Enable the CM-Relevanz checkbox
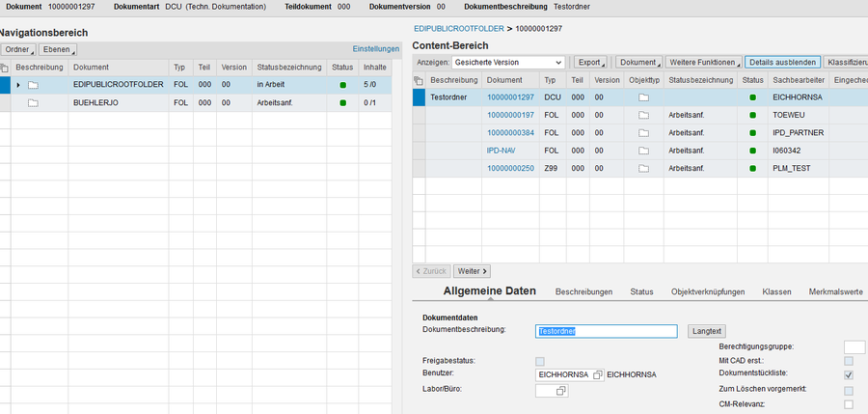 849,404
